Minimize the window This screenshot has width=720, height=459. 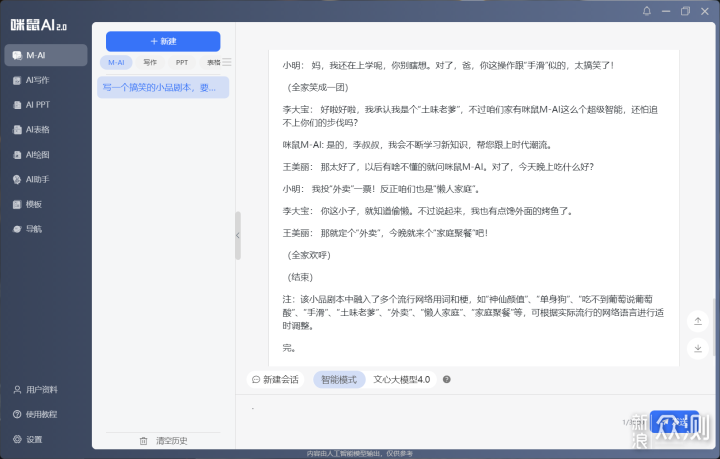point(666,11)
